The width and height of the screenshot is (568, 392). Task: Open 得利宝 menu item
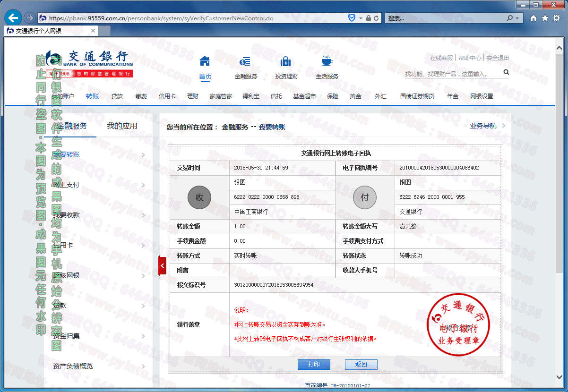click(251, 96)
